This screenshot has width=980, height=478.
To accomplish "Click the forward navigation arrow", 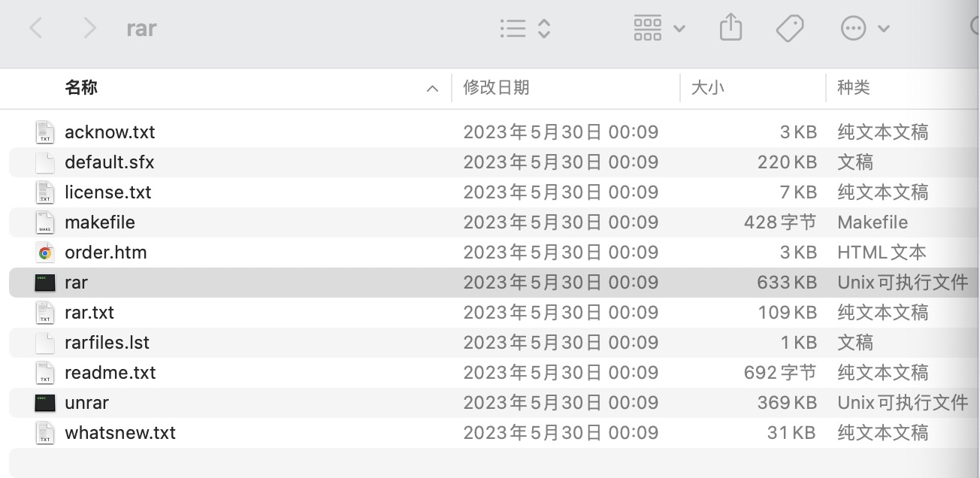I will (x=89, y=29).
